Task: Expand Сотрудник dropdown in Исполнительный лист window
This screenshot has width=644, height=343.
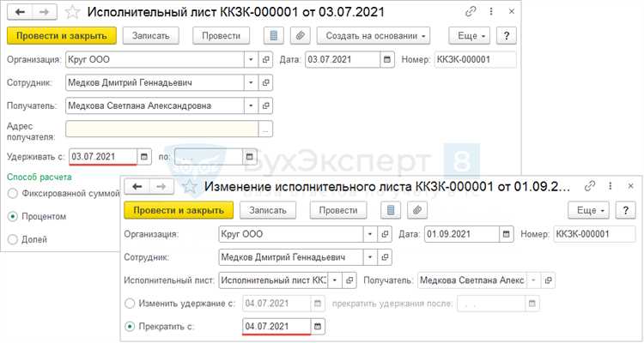Action: (x=251, y=82)
